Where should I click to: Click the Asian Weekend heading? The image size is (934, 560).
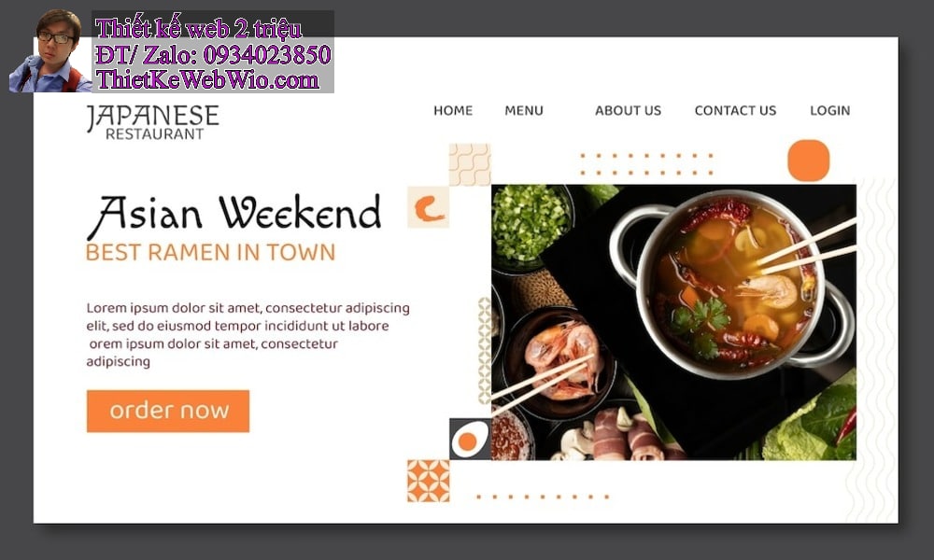(233, 215)
